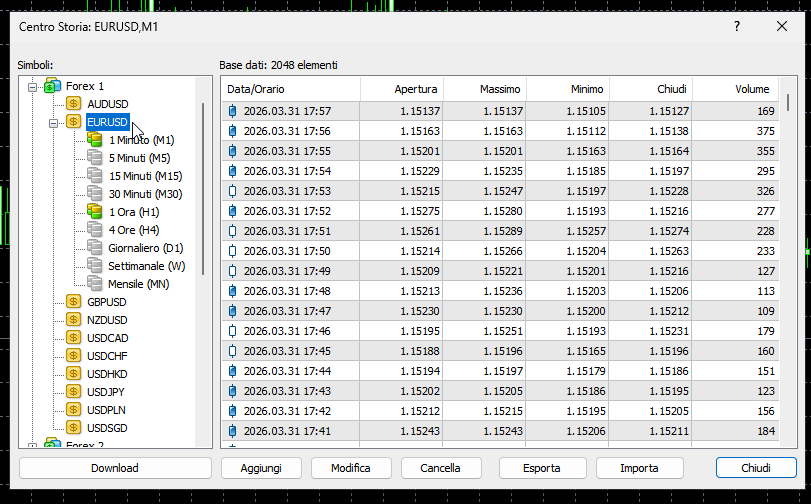Screen dimensions: 811x504
Task: Click the NZDUSD gold symbol icon
Action: (x=73, y=320)
